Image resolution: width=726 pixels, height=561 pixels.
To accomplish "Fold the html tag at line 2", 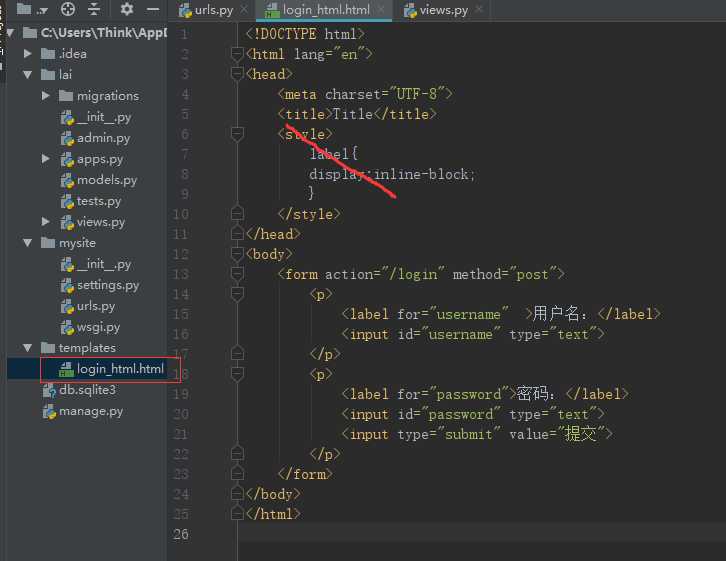I will click(x=237, y=54).
